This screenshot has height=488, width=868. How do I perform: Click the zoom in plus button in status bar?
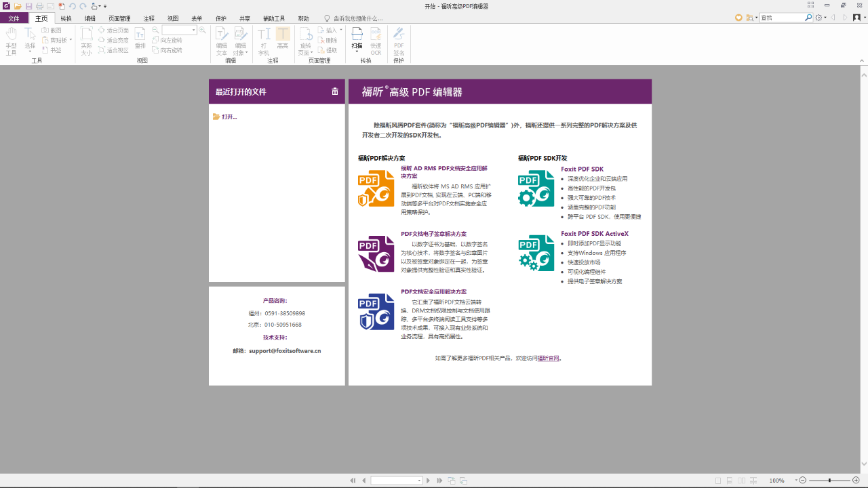[856, 481]
